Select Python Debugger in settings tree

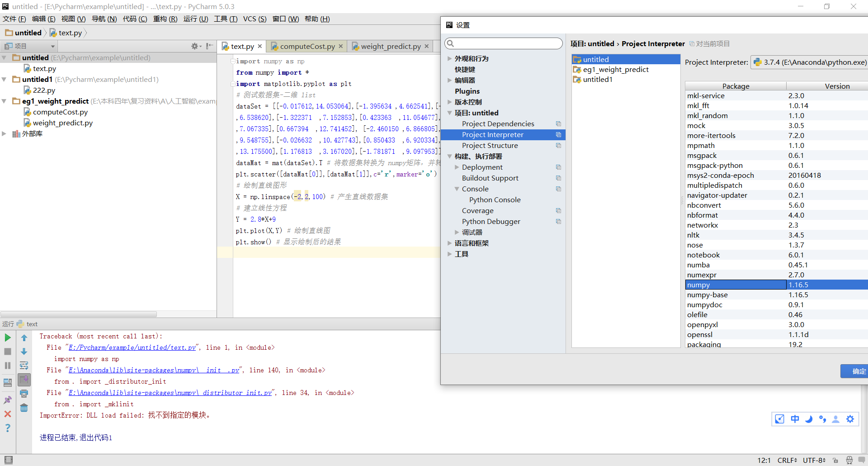point(491,222)
